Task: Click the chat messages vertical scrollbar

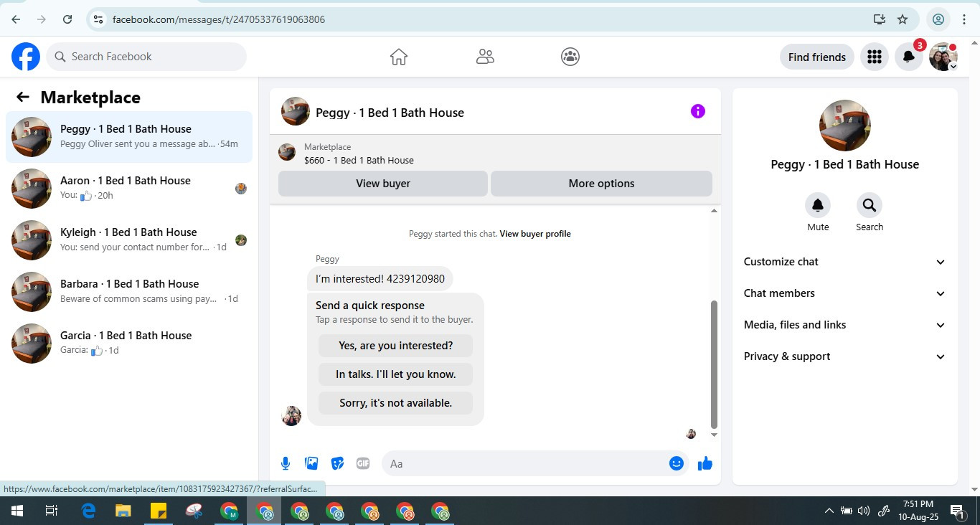Action: (714, 364)
